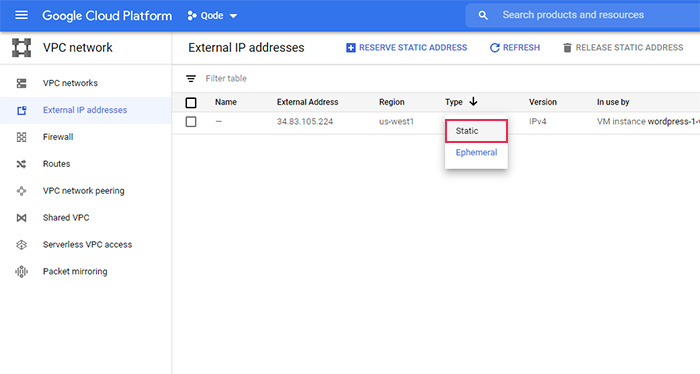The height and width of the screenshot is (374, 700).
Task: Click the Serverless VPC access icon
Action: (21, 245)
